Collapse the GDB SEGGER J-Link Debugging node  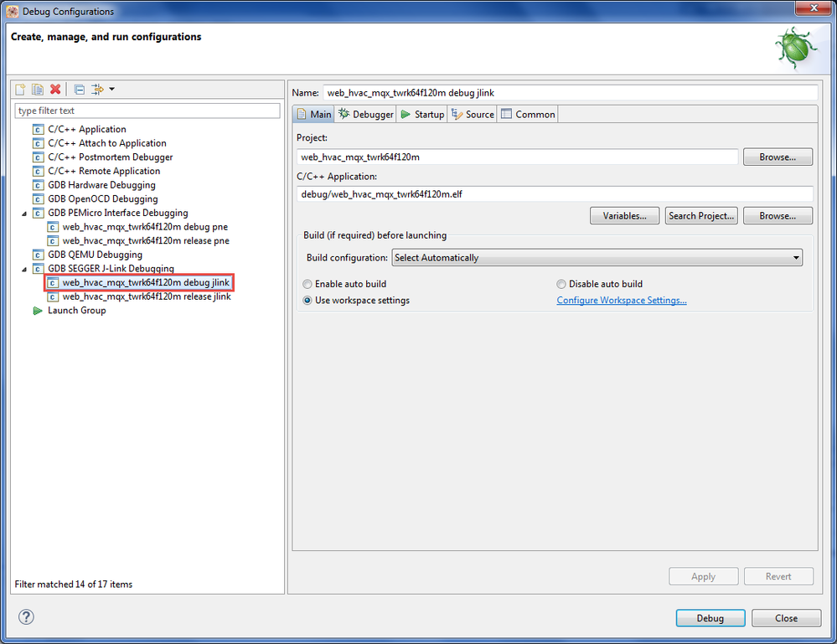coord(24,269)
